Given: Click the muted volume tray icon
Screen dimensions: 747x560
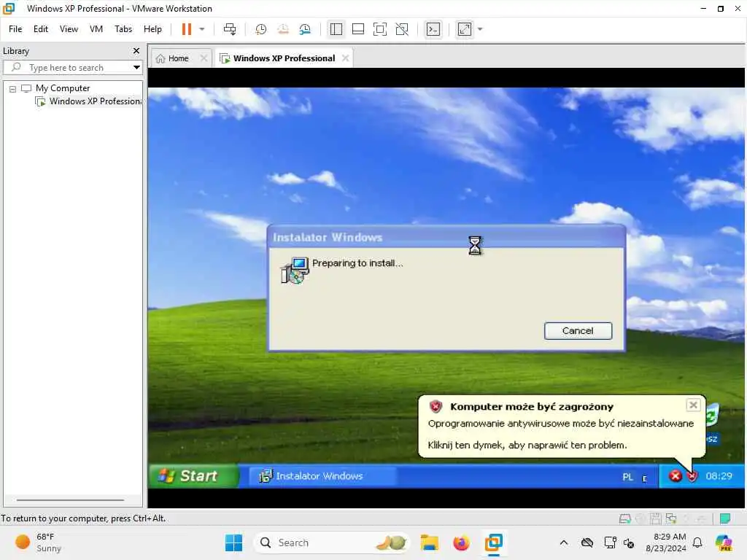Looking at the screenshot, I should tap(629, 542).
